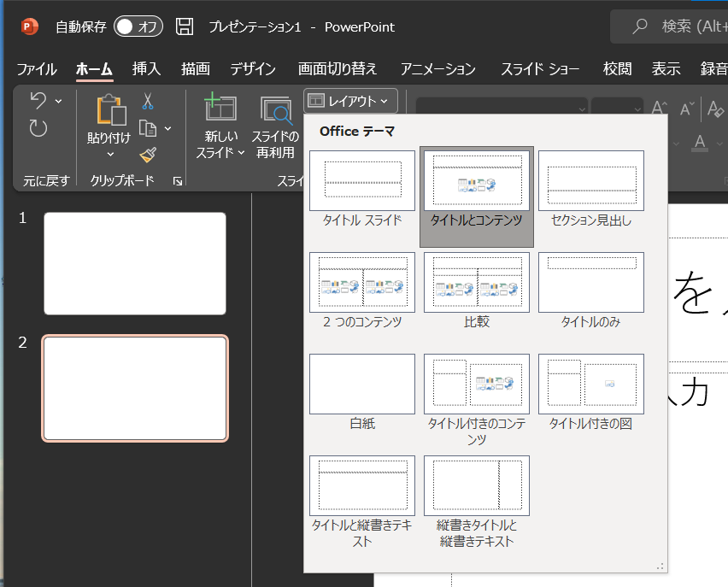Click the 検索 search box

click(670, 26)
